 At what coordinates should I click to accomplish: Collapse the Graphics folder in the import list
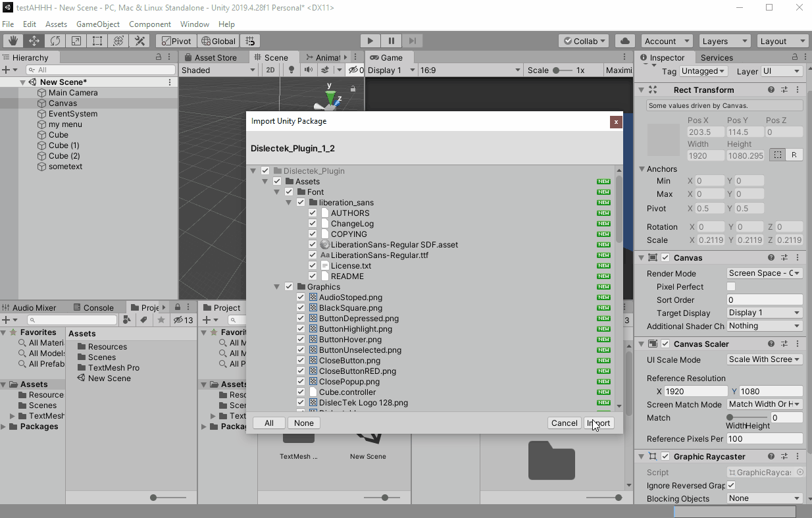tap(277, 287)
